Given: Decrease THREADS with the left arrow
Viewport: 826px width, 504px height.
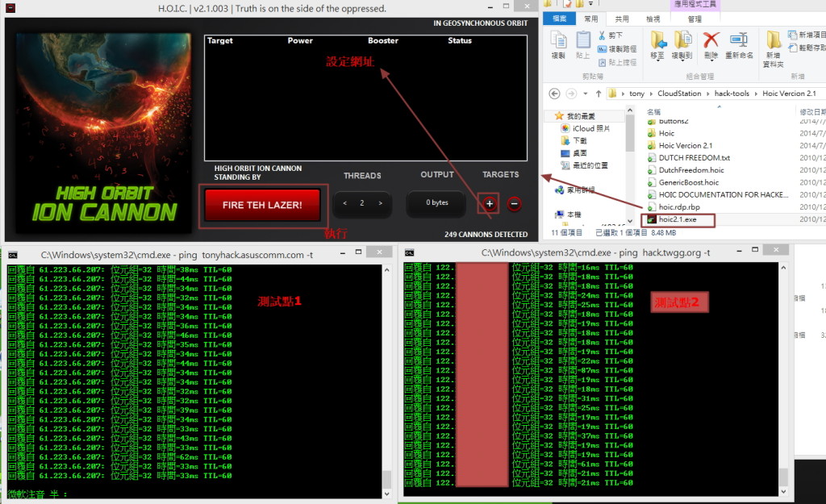Looking at the screenshot, I should click(344, 203).
